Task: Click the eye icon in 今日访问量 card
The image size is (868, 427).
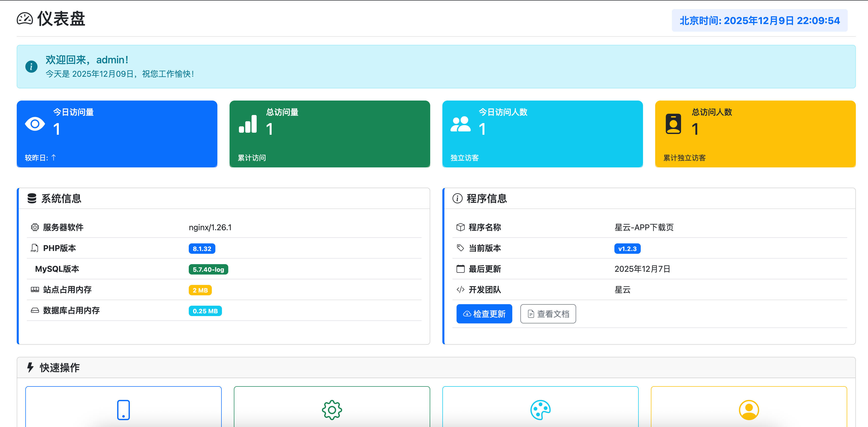Action: pyautogui.click(x=35, y=124)
